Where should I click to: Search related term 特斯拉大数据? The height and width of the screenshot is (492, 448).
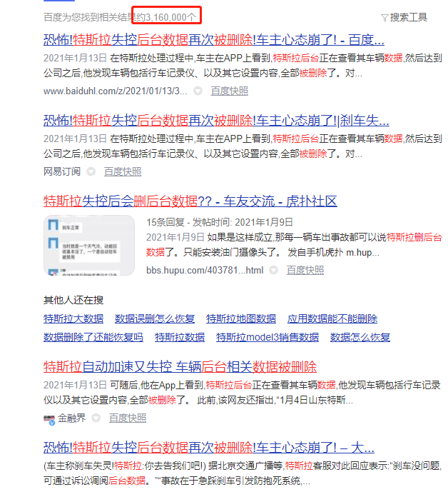coord(73,318)
